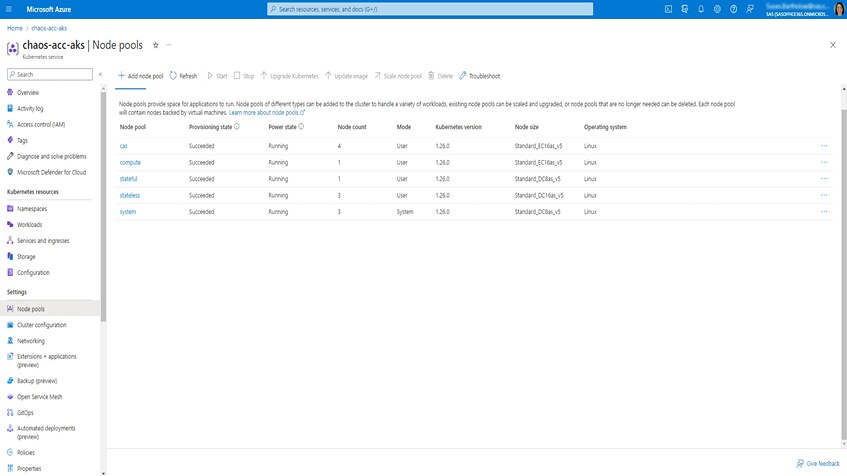This screenshot has height=476, width=847.
Task: Show Power state info tooltip icon
Action: 301,126
